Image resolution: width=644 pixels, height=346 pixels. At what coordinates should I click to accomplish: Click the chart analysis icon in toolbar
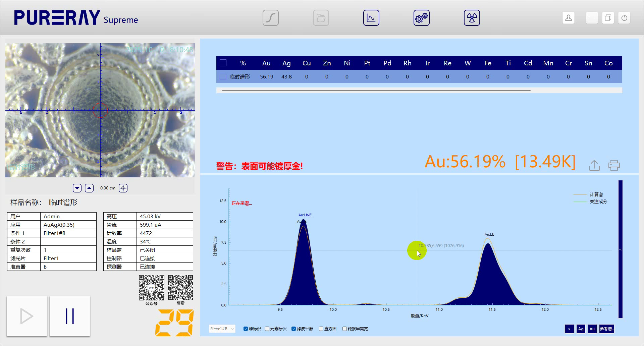pyautogui.click(x=371, y=18)
